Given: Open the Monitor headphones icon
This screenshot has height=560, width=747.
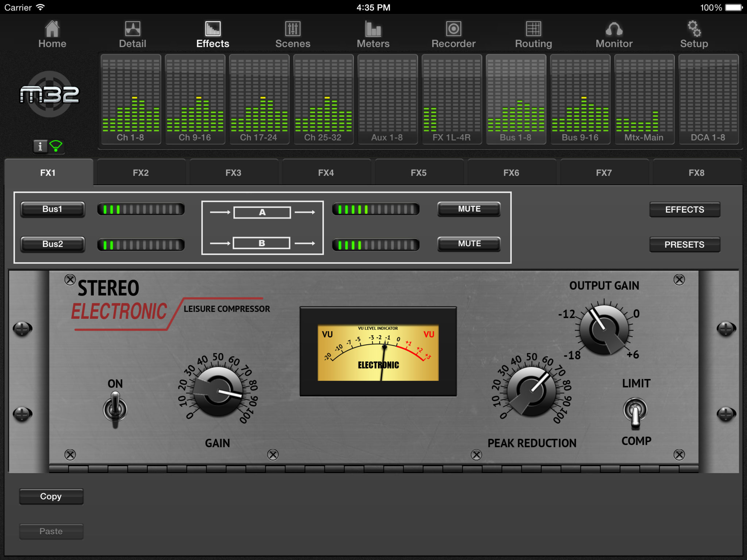Looking at the screenshot, I should pos(614,29).
